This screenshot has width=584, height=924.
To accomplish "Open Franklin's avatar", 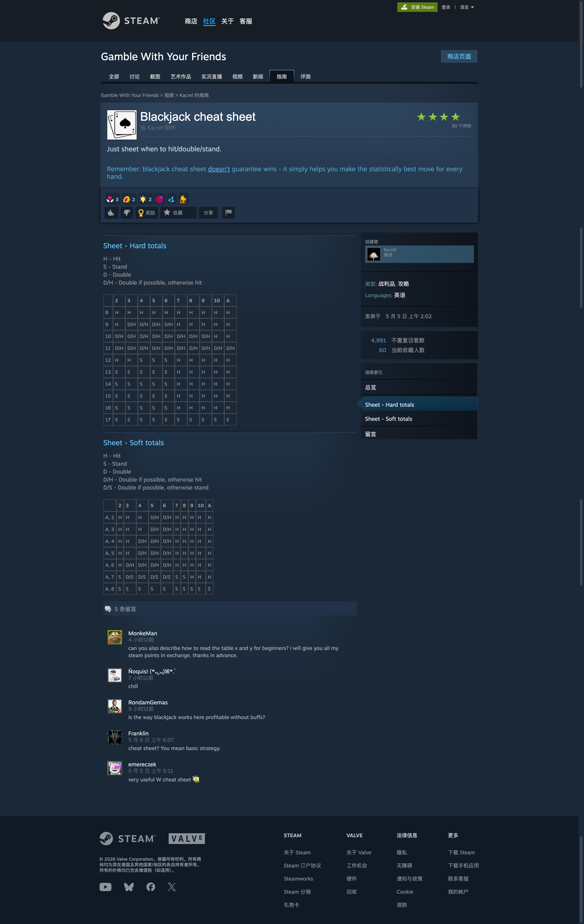I will click(x=115, y=738).
